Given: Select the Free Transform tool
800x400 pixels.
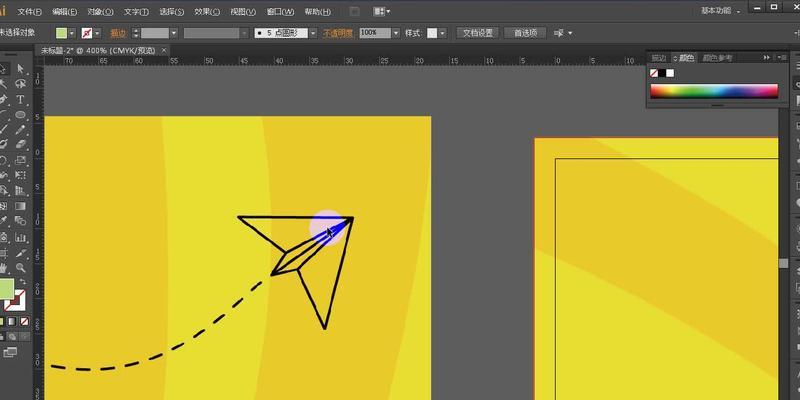Looking at the screenshot, I should point(20,176).
